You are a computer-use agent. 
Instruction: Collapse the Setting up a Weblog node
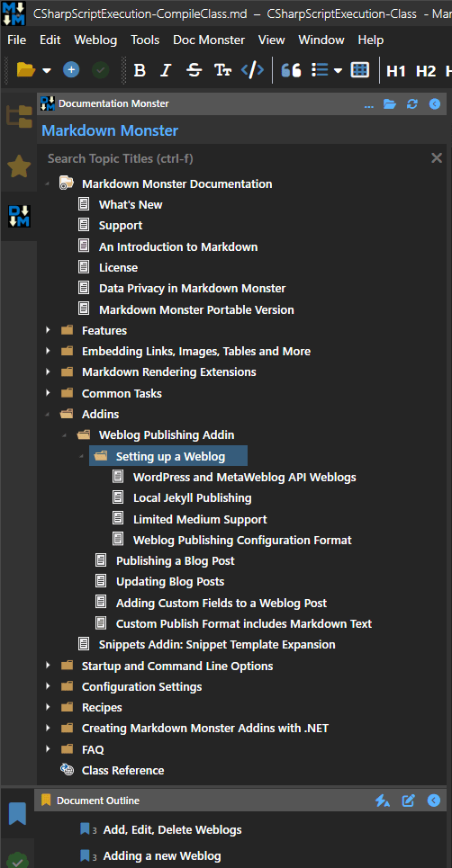pos(82,457)
